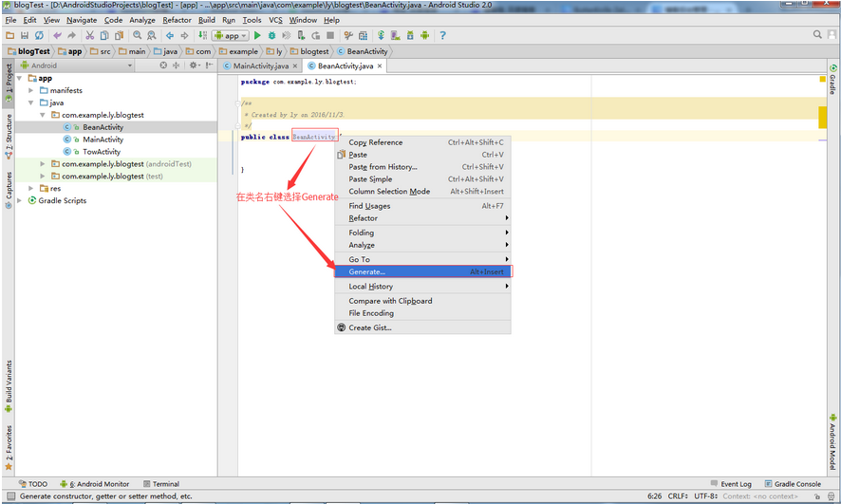
Task: Open the Build Variants side tab
Action: 8,386
